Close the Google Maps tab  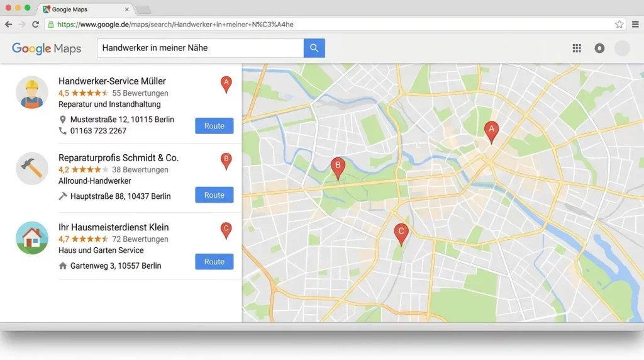(126, 9)
